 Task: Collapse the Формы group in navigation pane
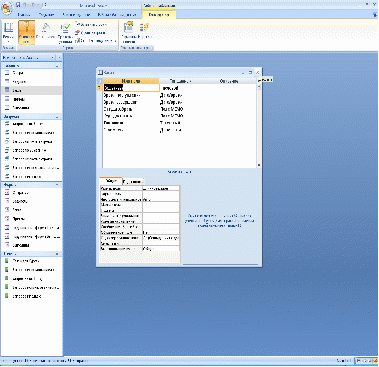57,185
